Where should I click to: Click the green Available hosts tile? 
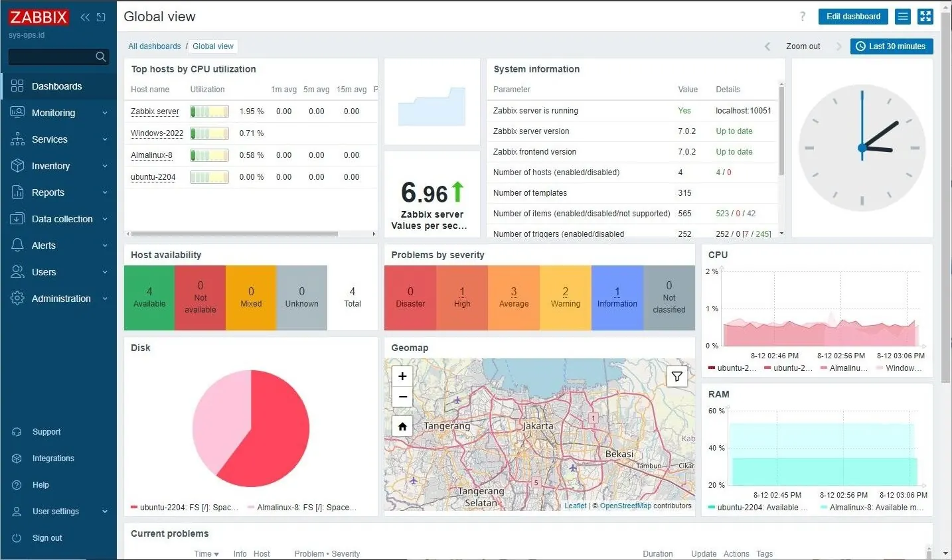point(149,298)
